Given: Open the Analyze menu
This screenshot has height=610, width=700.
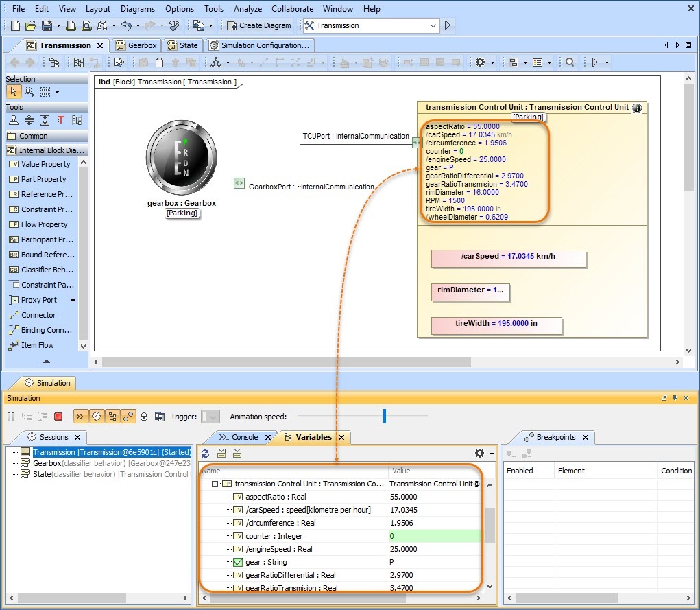Looking at the screenshot, I should (248, 9).
